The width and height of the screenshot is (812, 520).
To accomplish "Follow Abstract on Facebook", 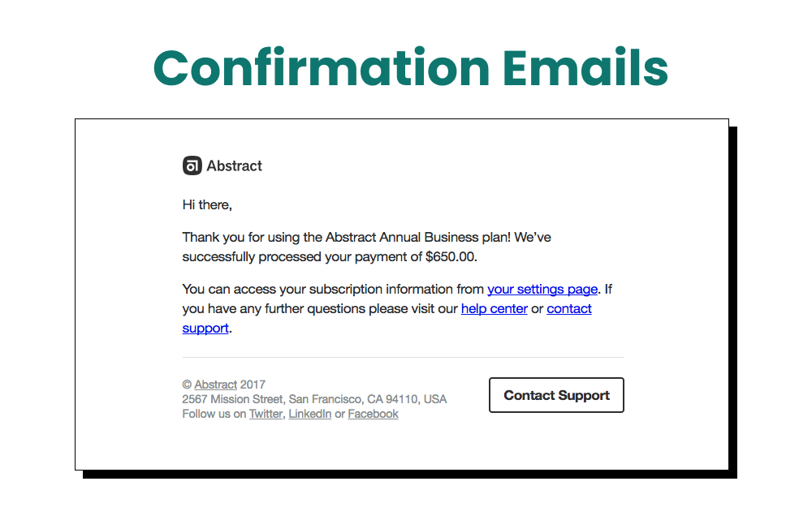I will tap(373, 414).
